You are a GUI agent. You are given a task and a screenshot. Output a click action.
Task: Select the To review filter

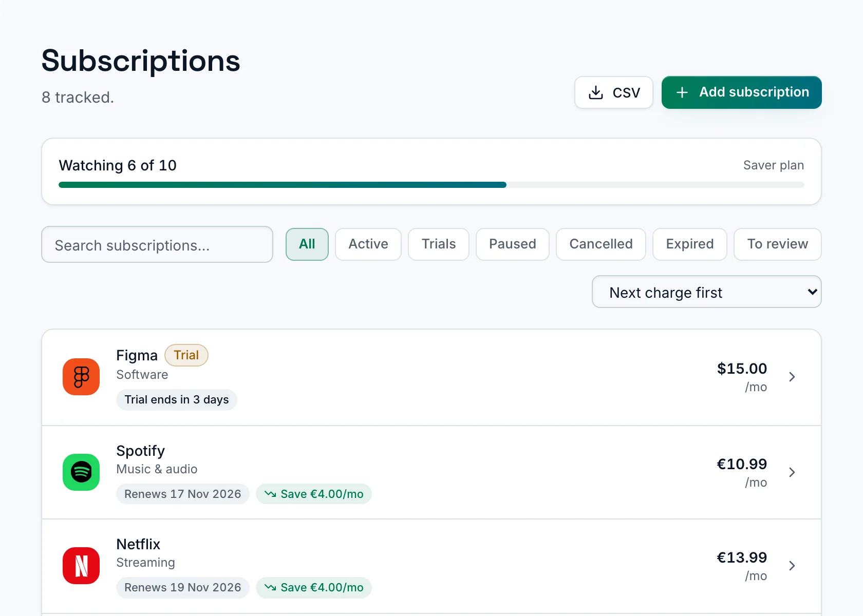point(778,244)
